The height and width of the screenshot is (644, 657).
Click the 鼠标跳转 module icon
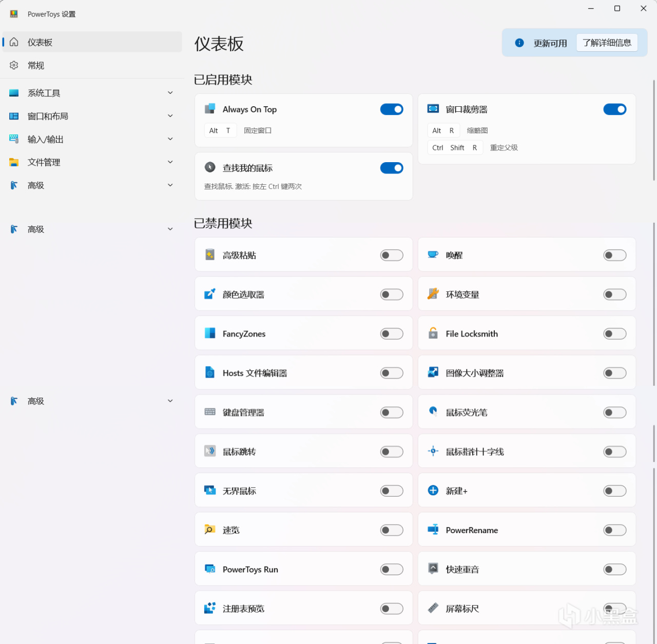tap(210, 451)
